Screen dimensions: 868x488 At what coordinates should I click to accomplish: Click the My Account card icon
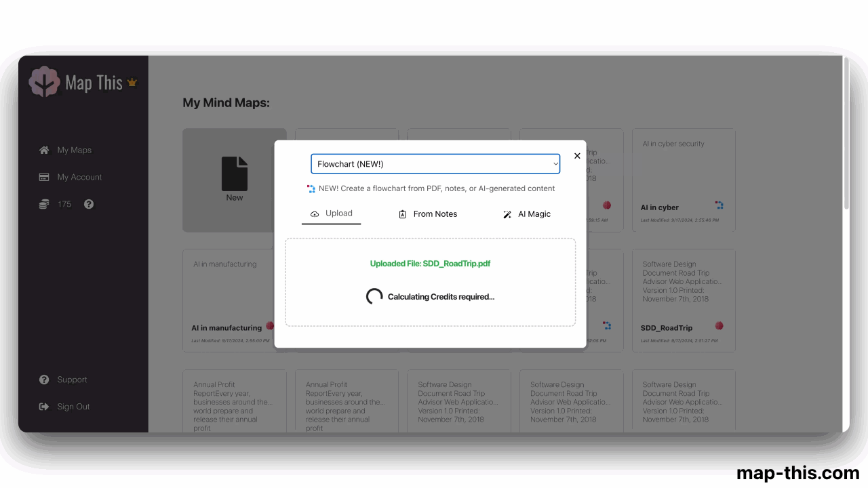(44, 177)
